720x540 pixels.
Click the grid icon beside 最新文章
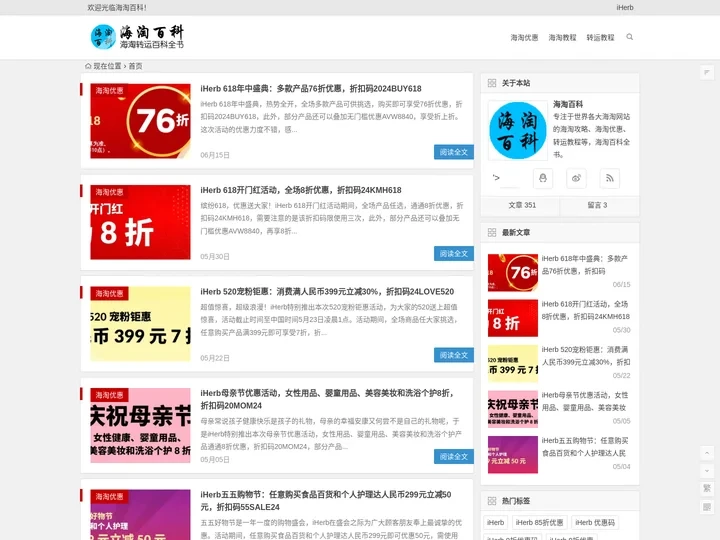[492, 232]
